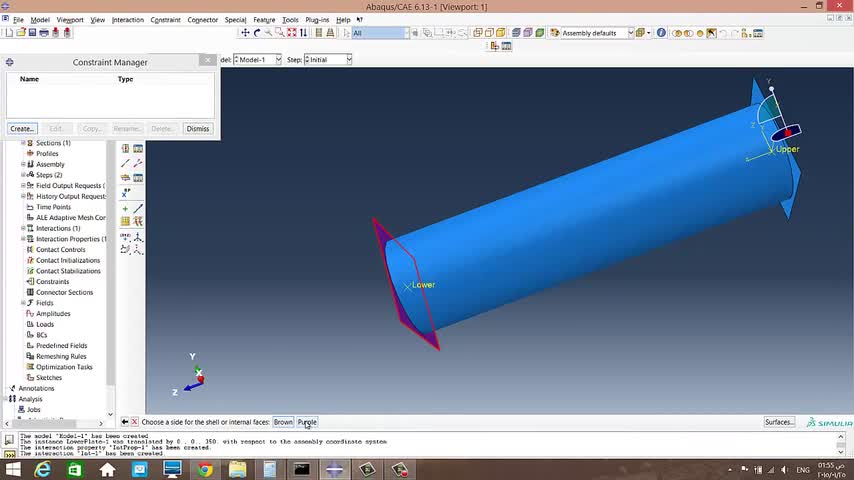The image size is (854, 480).
Task: Open the Display Group Manager icon
Action: coord(758,33)
